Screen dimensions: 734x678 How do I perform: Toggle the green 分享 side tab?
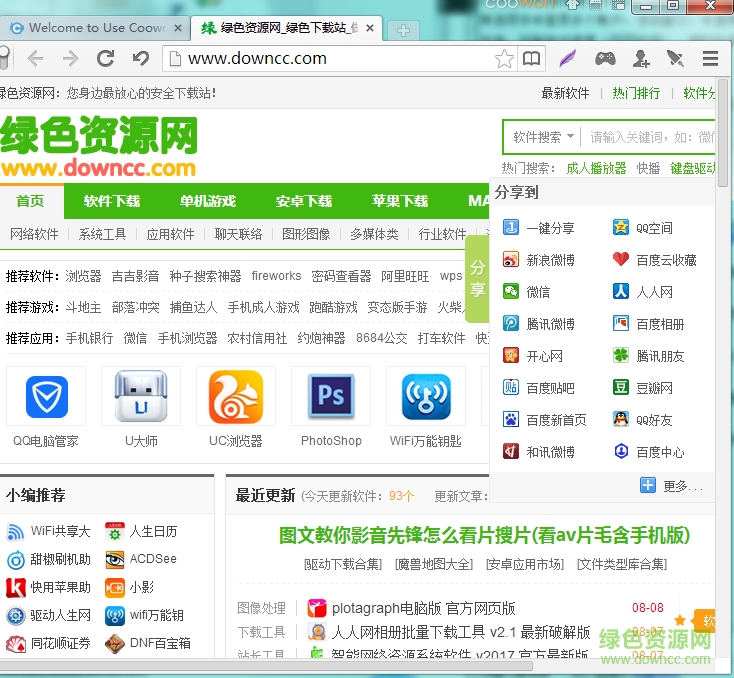(x=478, y=278)
